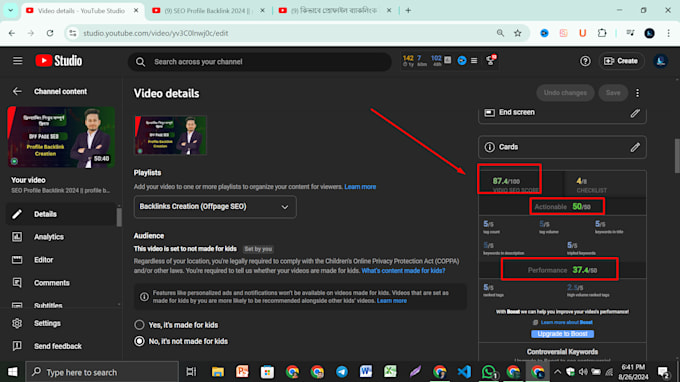Click the End screen element icon
The image size is (680, 382).
click(x=489, y=113)
